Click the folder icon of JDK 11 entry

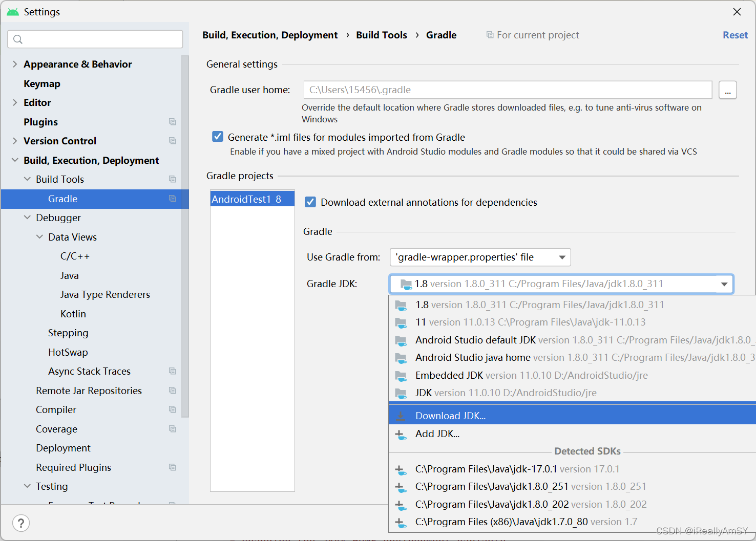401,322
